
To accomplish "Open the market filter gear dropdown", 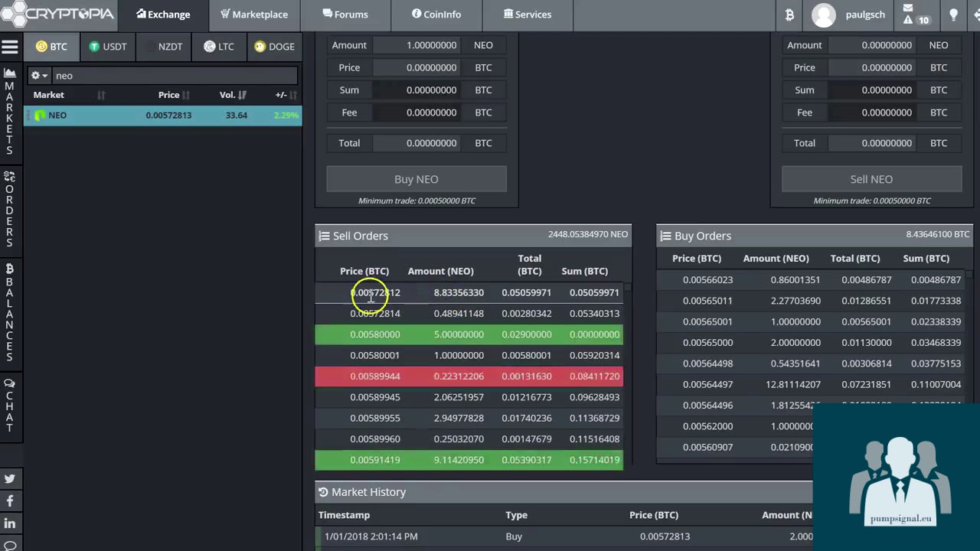I will coord(39,76).
